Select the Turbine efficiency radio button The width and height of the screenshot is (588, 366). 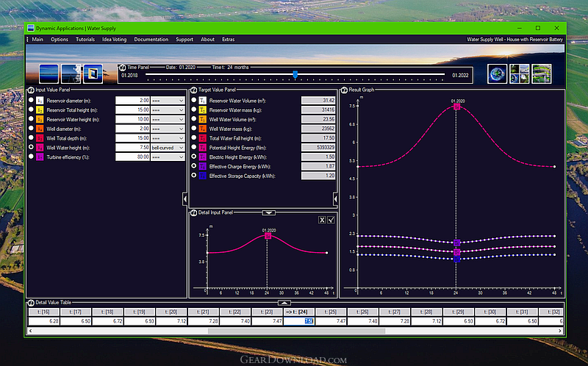coord(31,157)
